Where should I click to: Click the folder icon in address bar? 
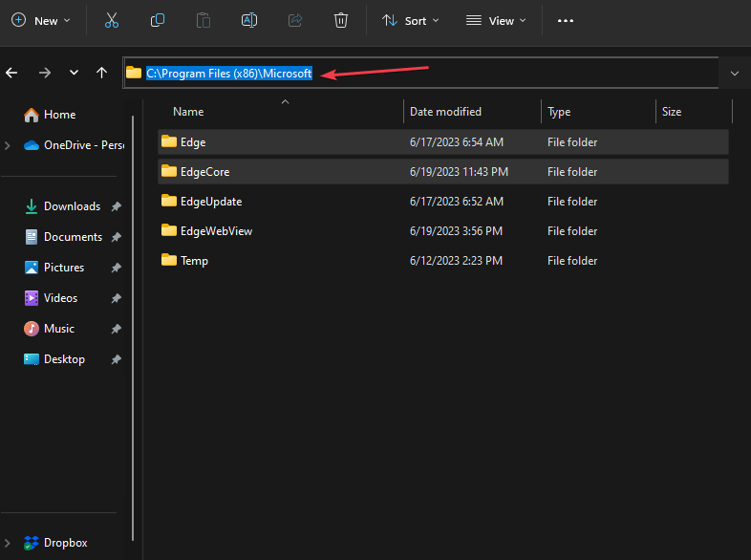(134, 73)
